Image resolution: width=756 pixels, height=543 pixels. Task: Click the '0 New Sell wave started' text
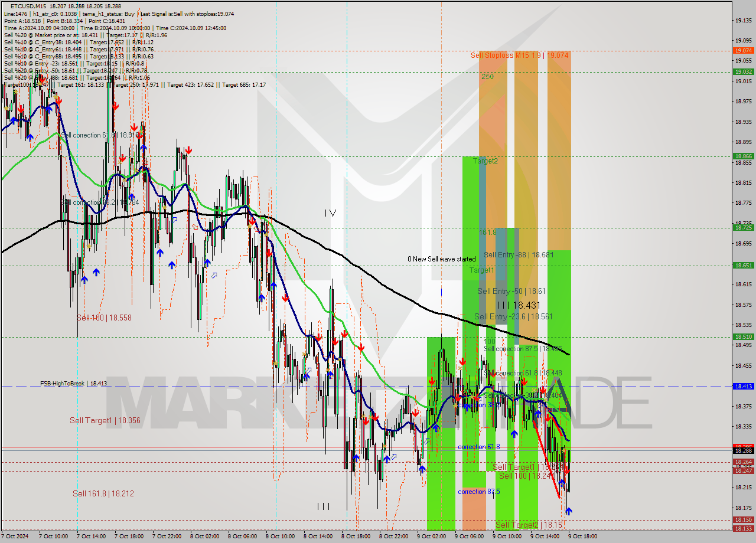[441, 259]
